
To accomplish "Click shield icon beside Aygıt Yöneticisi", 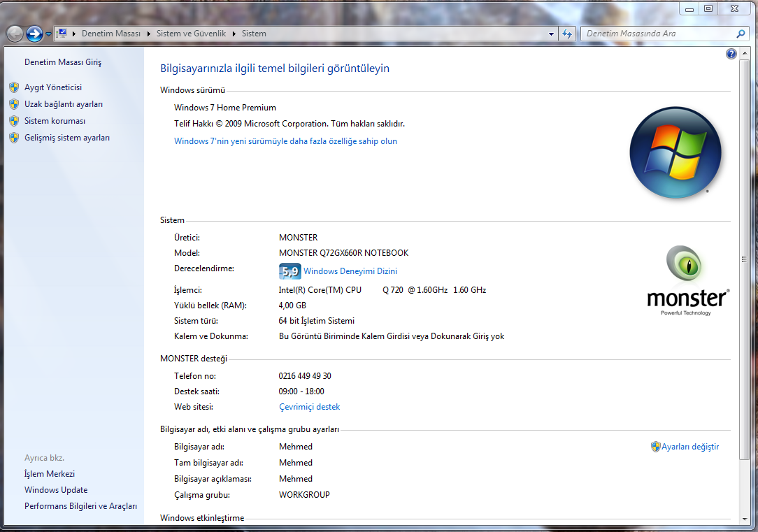I will tap(14, 87).
